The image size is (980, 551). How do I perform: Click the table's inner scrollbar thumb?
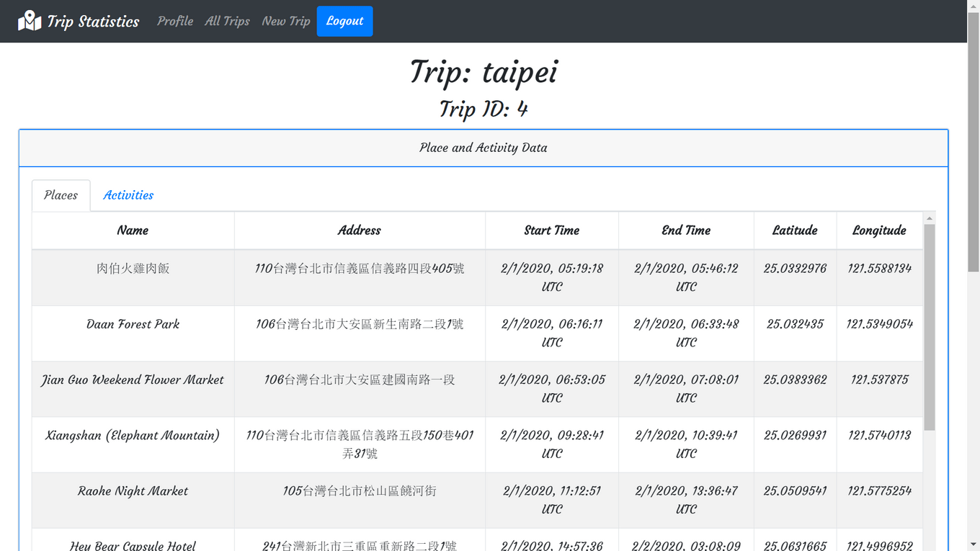point(930,327)
